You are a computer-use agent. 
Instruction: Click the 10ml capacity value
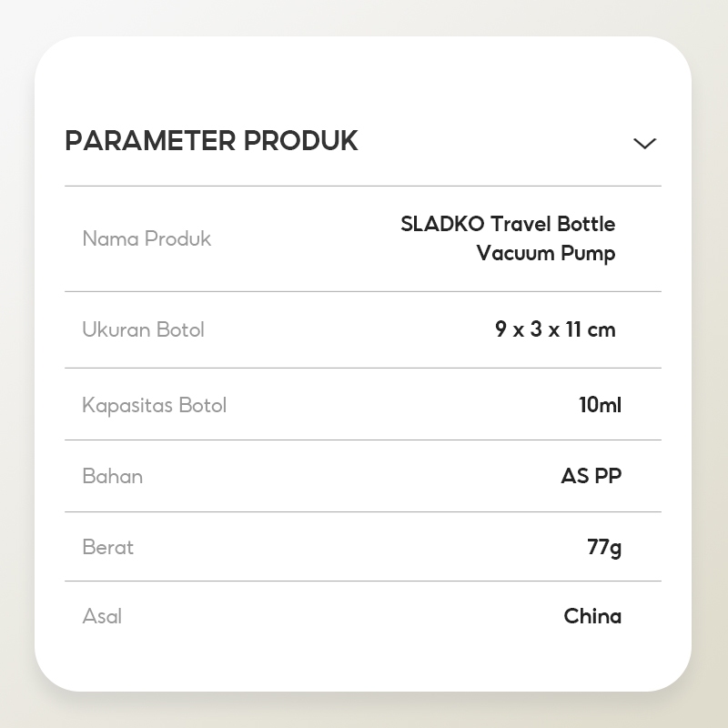(x=600, y=405)
